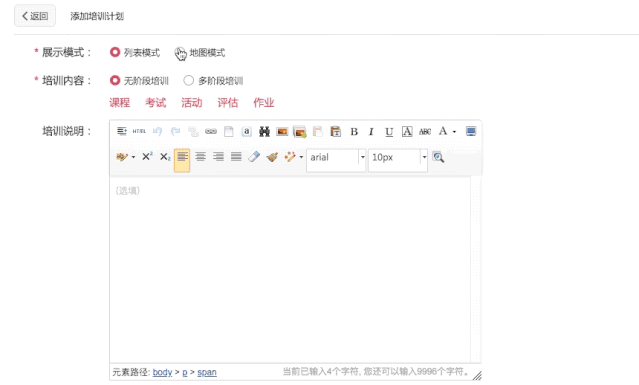Choose 多阶段培训 radio option
This screenshot has height=385, width=639.
click(x=188, y=80)
